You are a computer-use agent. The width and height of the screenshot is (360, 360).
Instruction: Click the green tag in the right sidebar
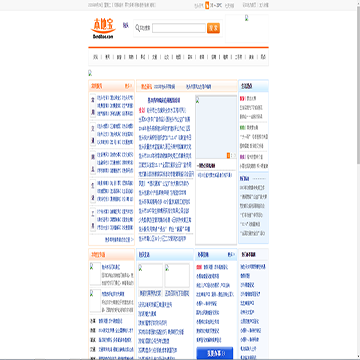242,127
